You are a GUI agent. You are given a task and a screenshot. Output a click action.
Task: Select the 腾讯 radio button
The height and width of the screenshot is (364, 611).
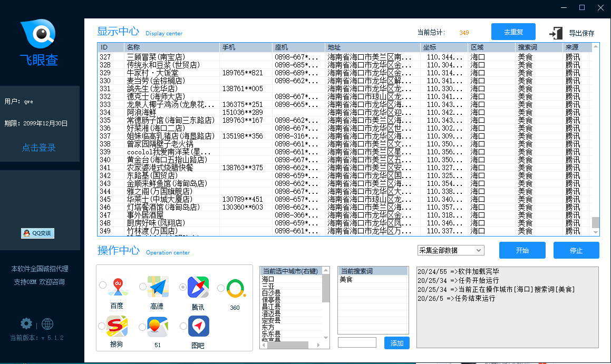(183, 287)
